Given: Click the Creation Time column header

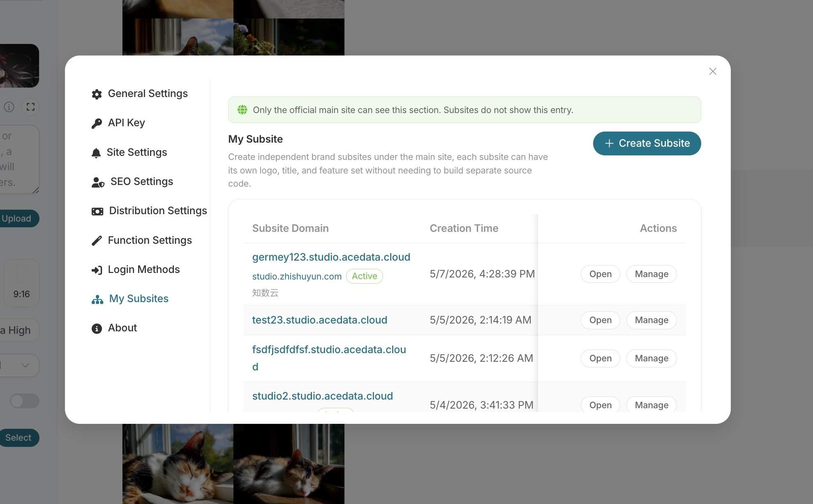Looking at the screenshot, I should coord(464,229).
